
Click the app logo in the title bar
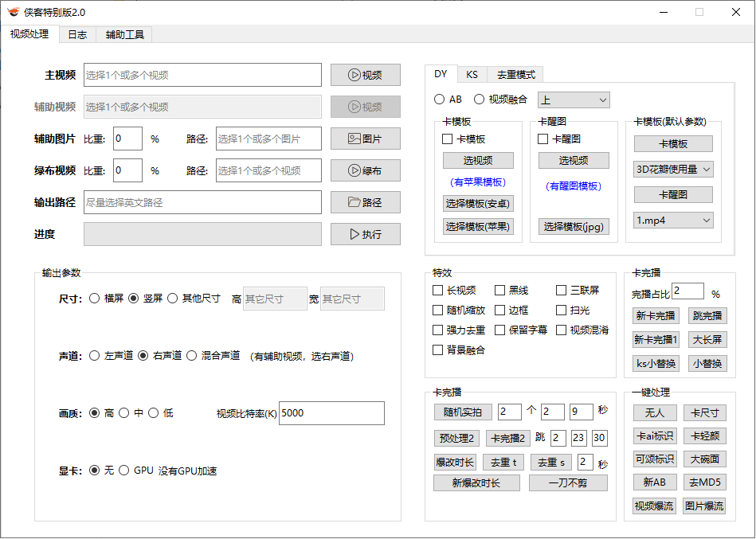[13, 12]
